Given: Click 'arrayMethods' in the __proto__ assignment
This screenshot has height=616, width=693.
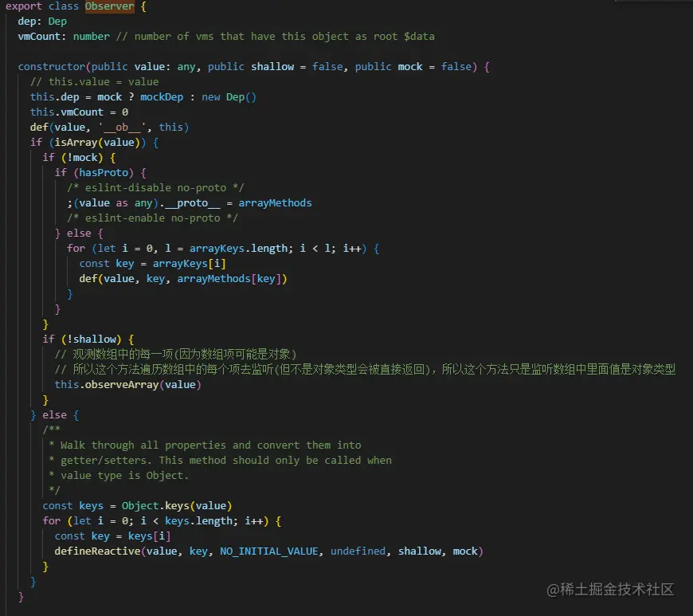Looking at the screenshot, I should tap(275, 203).
